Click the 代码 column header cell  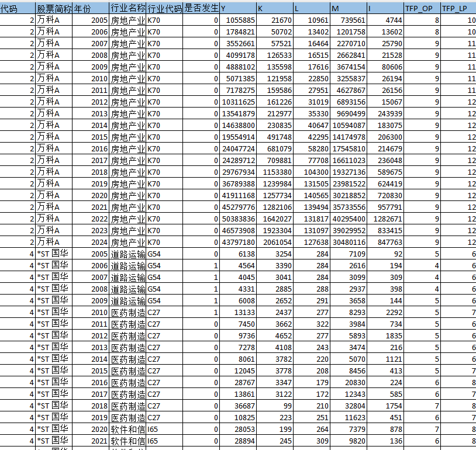18,8
